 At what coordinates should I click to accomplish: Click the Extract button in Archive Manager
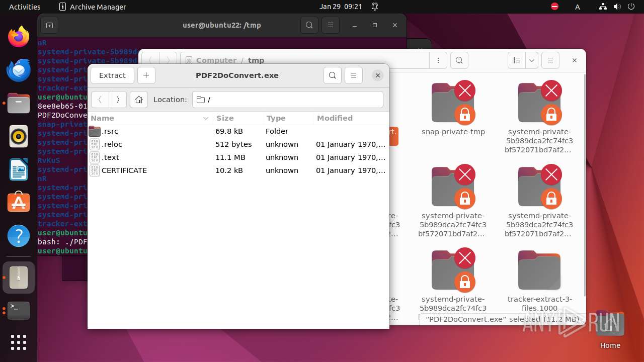[112, 75]
